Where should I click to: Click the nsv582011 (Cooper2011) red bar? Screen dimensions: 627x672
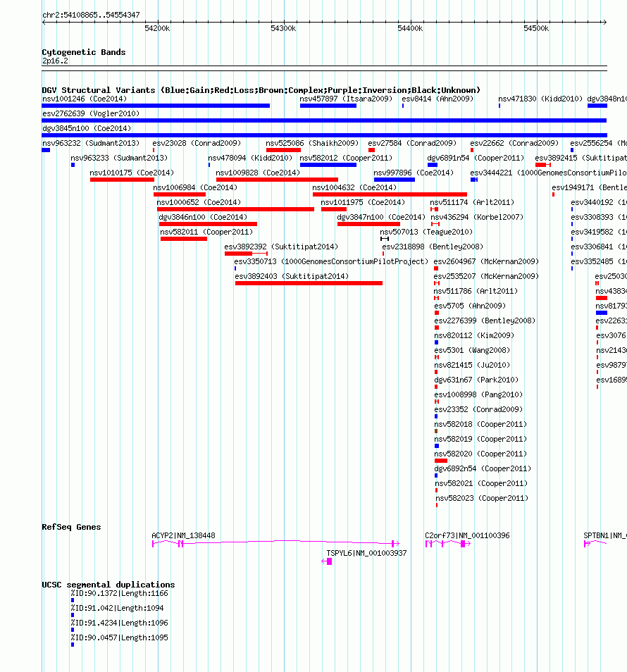click(183, 239)
